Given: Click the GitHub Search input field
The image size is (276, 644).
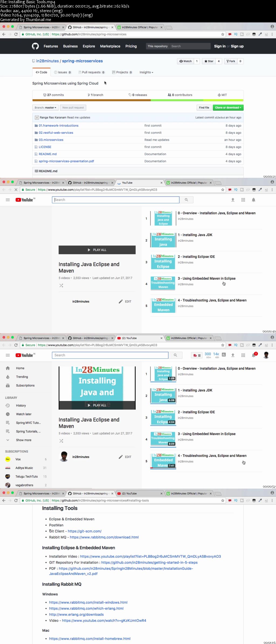Looking at the screenshot, I should click(190, 46).
